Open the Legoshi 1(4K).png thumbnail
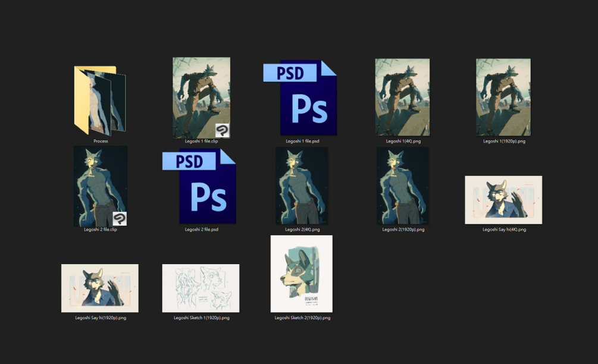Viewport: 598px width, 364px height. click(402, 97)
